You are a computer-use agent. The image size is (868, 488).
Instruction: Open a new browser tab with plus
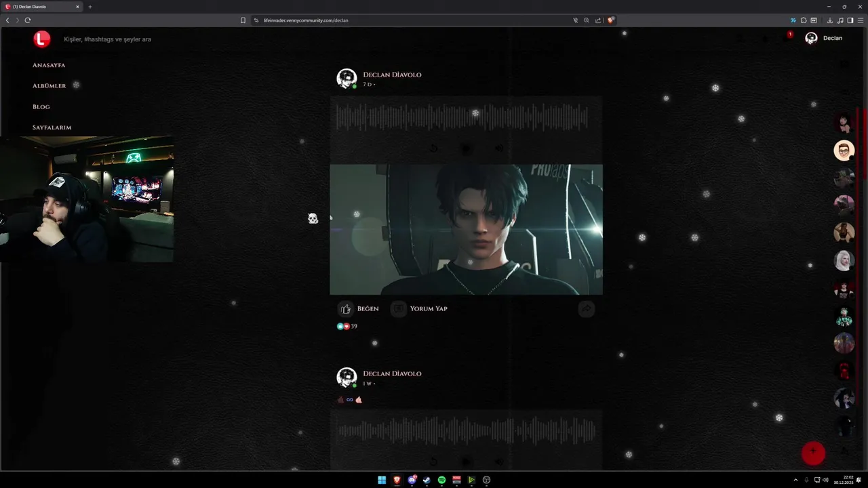tap(90, 7)
